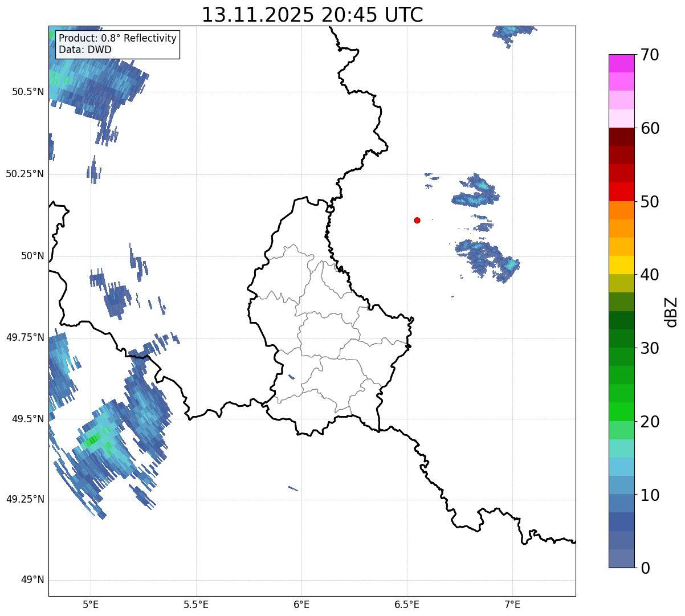Image resolution: width=685 pixels, height=616 pixels.
Task: Click the 50.5°N latitude label
Action: point(27,92)
